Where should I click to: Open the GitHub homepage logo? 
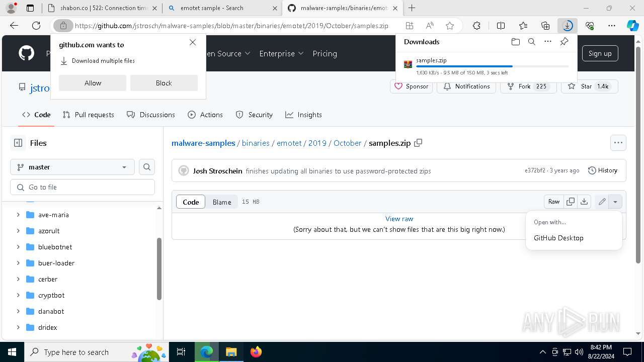[26, 53]
